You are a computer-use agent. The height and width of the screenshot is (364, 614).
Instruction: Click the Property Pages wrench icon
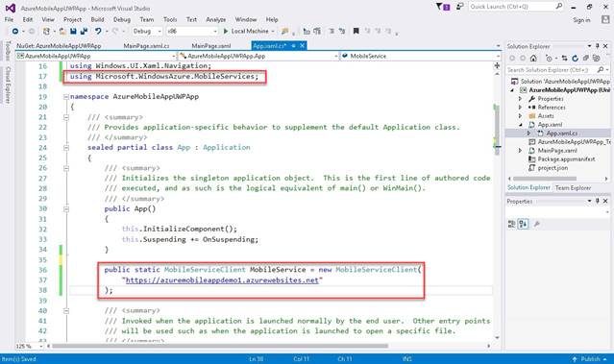coord(536,224)
